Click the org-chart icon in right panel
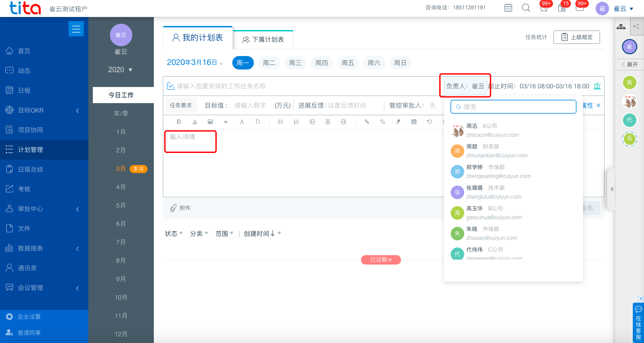Screen dimensions: 644x343 621,26
